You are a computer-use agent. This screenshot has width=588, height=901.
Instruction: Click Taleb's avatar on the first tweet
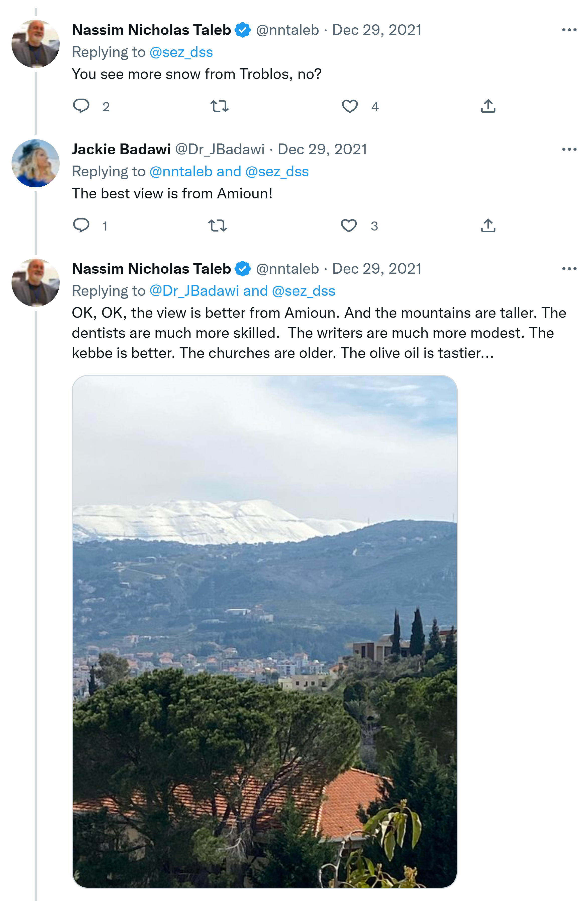click(x=36, y=44)
